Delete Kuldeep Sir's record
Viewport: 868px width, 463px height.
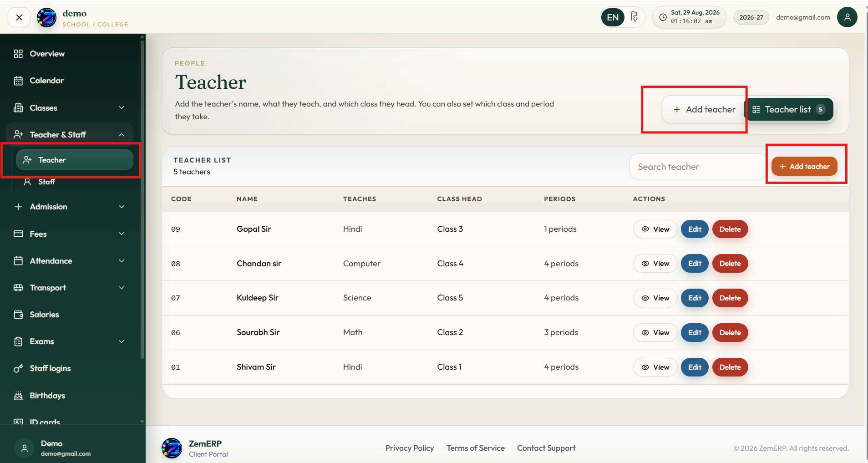(730, 298)
